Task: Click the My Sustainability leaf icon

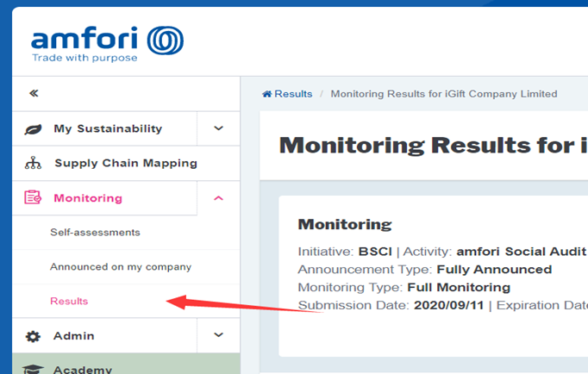Action: [x=34, y=128]
